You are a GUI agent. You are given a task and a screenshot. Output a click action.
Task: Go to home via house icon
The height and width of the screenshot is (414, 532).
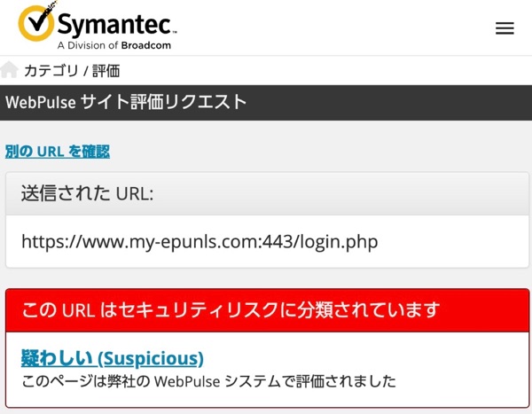point(9,70)
